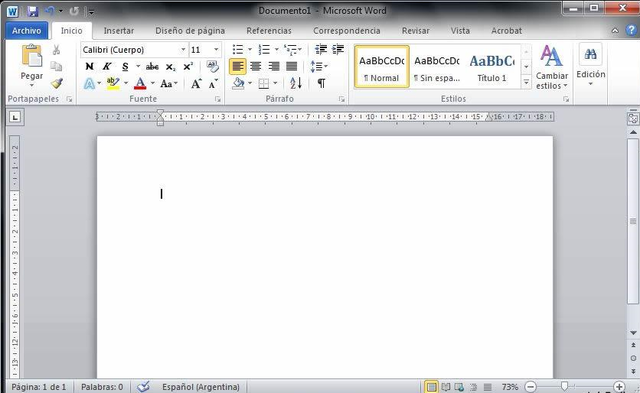640x393 pixels.
Task: Expand the styles gallery More arrow
Action: pos(526,83)
